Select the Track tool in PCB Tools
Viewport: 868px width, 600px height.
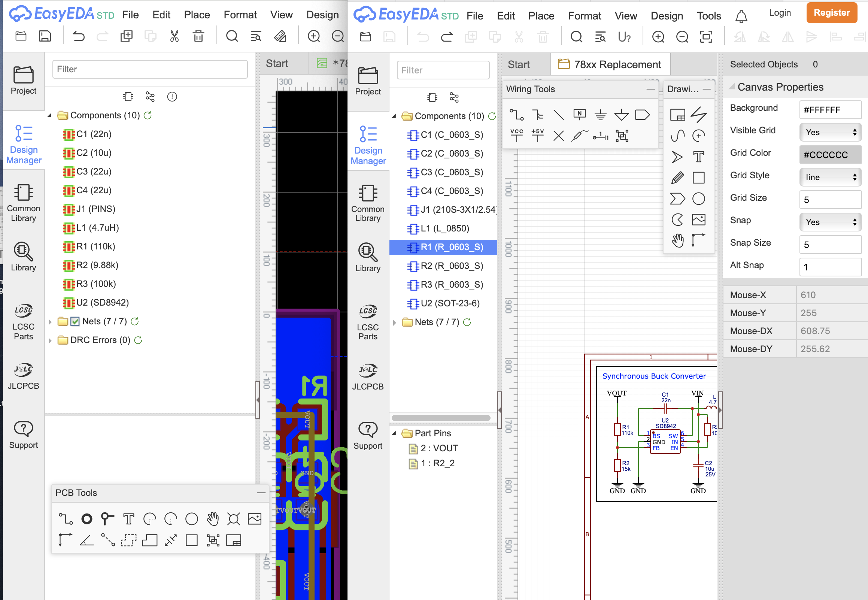(x=66, y=519)
